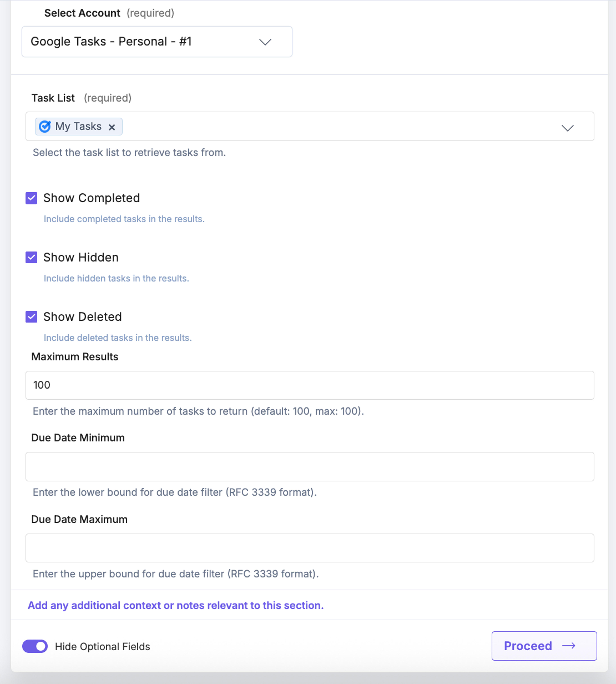Click the Maximum Results input field

(x=310, y=385)
